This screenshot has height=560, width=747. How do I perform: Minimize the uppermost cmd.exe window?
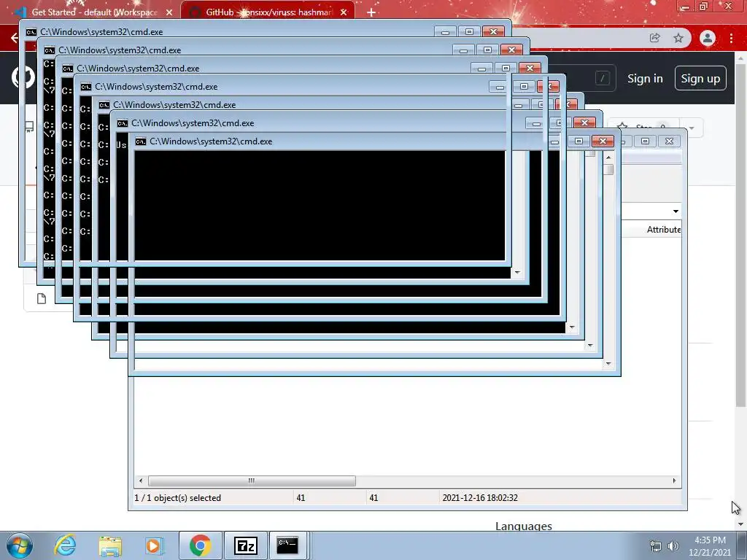pyautogui.click(x=446, y=32)
